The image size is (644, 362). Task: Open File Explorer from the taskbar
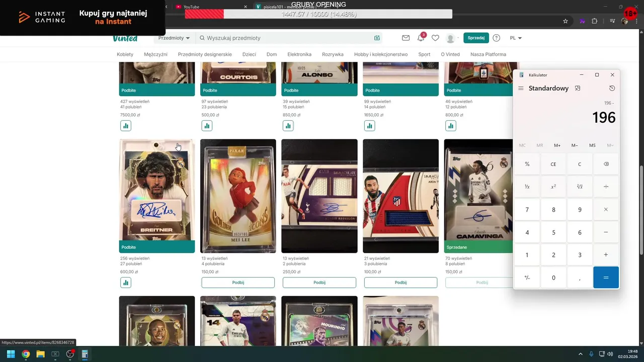[41, 354]
